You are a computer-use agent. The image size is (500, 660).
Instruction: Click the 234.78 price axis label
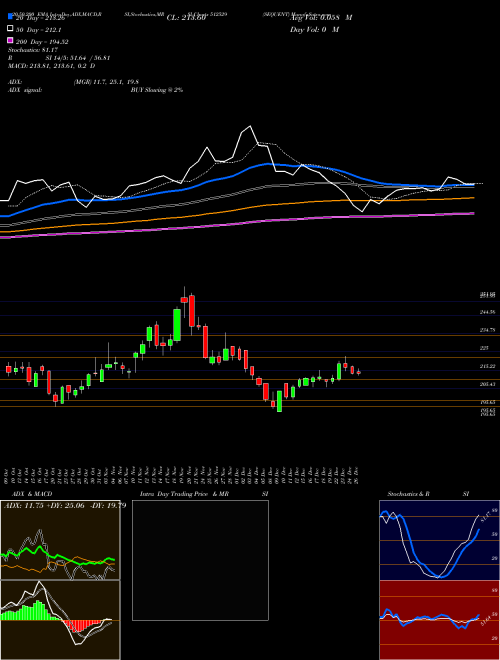click(x=487, y=330)
